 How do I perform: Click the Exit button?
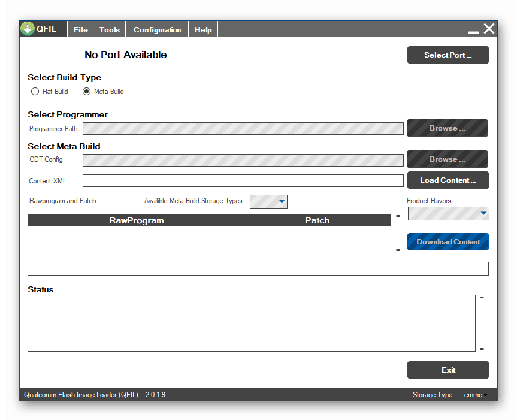click(448, 370)
